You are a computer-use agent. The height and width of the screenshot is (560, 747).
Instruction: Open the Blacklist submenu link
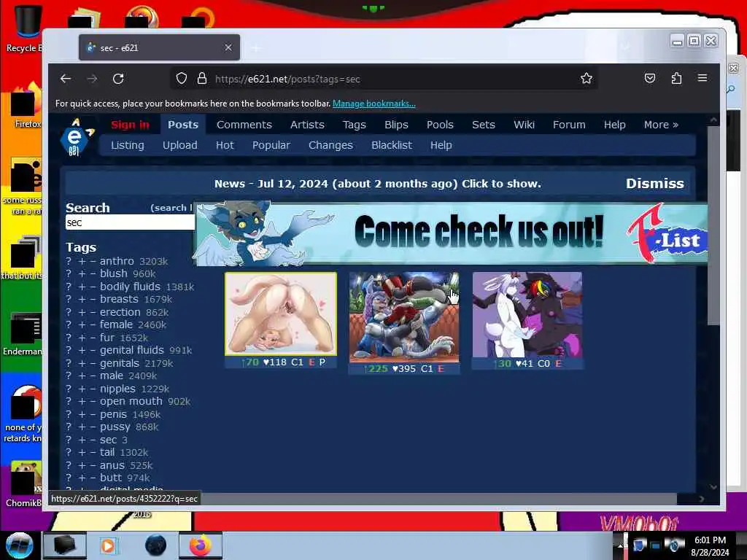pyautogui.click(x=392, y=145)
